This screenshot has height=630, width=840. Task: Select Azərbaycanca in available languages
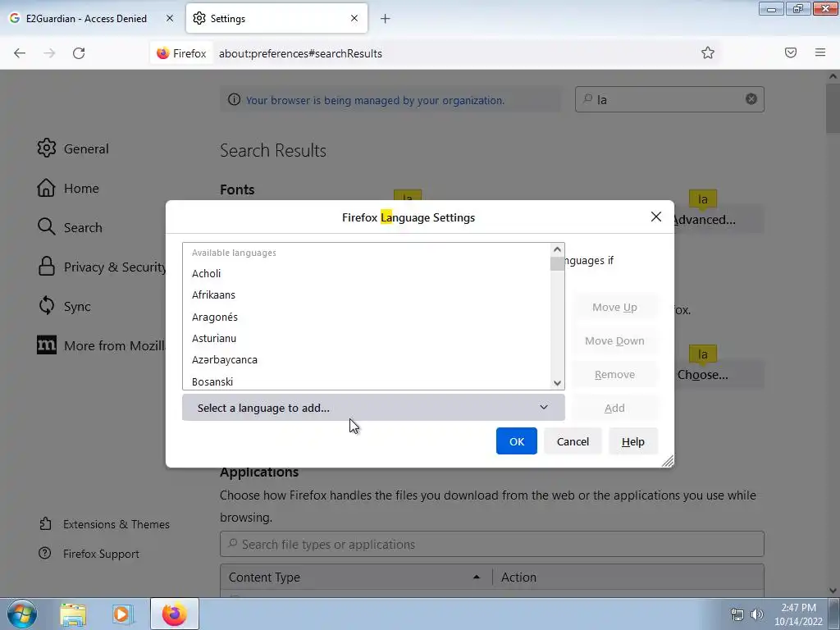click(367, 359)
